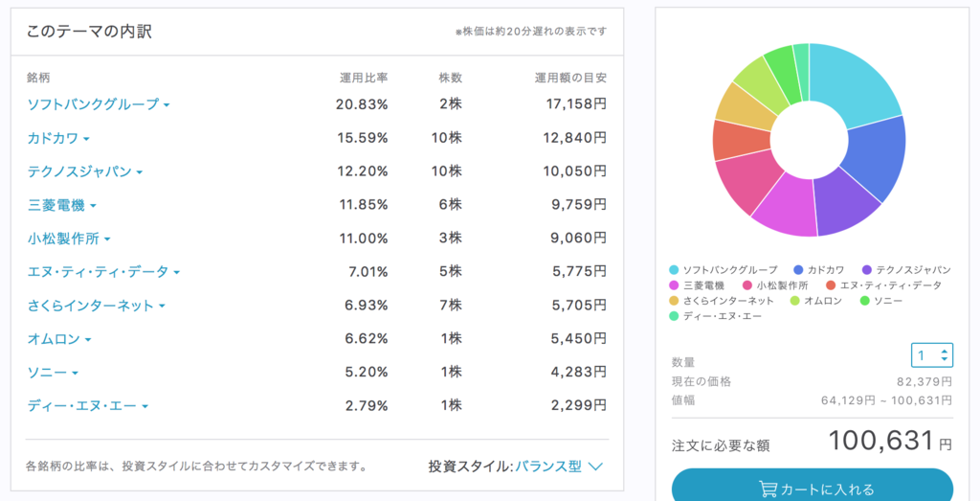The image size is (980, 501).
Task: Click the さくらインターネット legend color dot
Action: point(674,301)
